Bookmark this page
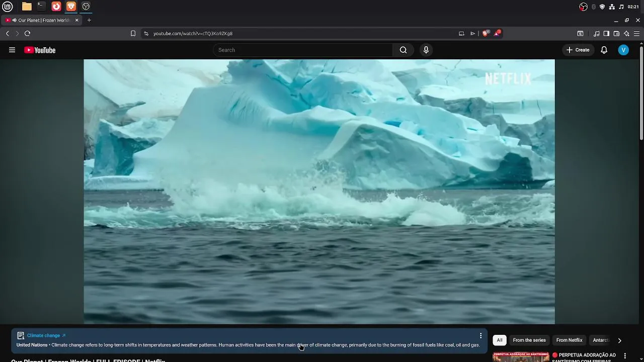Viewport: 644px width, 362px height. pyautogui.click(x=133, y=33)
